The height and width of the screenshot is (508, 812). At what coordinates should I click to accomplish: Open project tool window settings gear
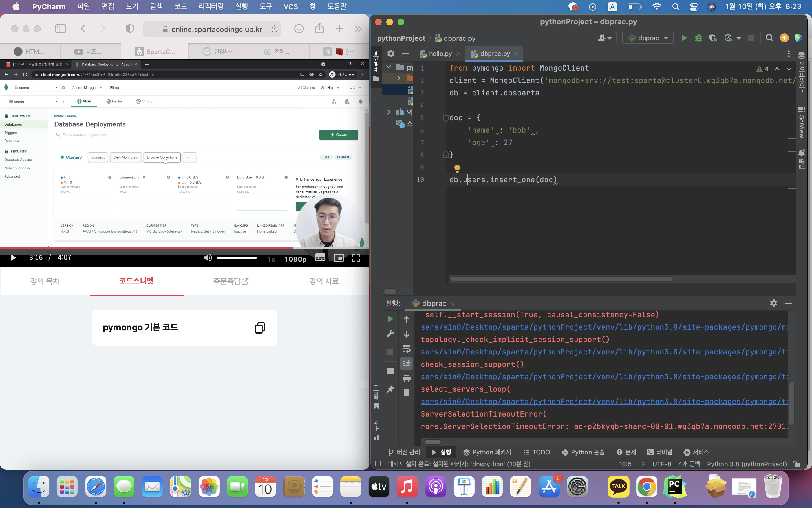390,53
